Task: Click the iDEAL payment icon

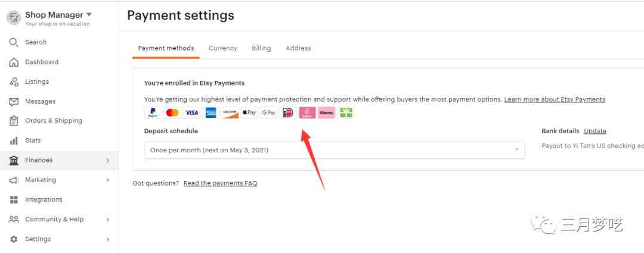Action: (x=288, y=113)
